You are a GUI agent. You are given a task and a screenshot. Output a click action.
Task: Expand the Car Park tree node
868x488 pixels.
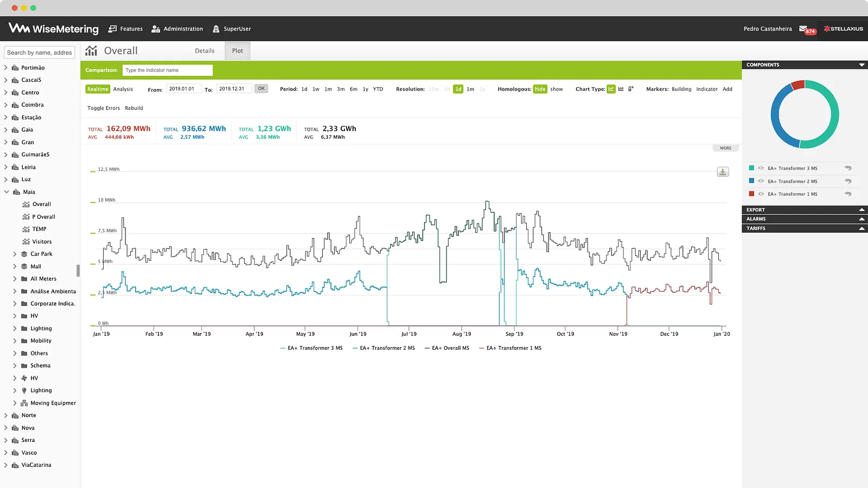pos(15,254)
